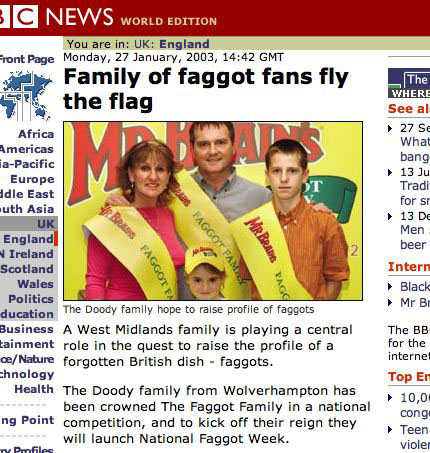Click the arrow bullet beside 27 Se story
This screenshot has width=430, height=453.
(390, 128)
